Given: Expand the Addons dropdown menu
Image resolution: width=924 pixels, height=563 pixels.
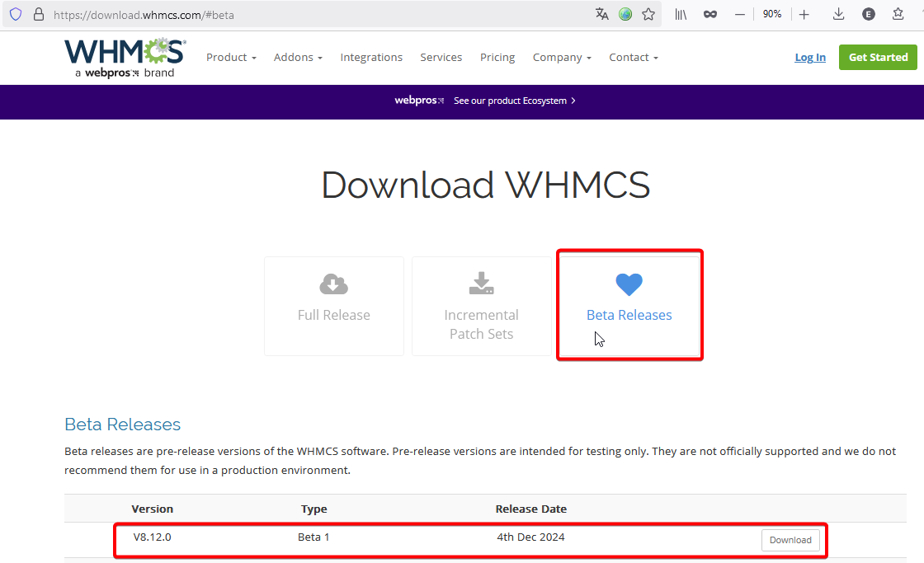Looking at the screenshot, I should (x=298, y=57).
